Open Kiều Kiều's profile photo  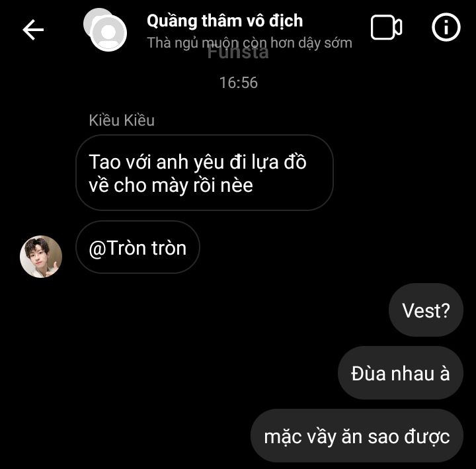click(41, 257)
